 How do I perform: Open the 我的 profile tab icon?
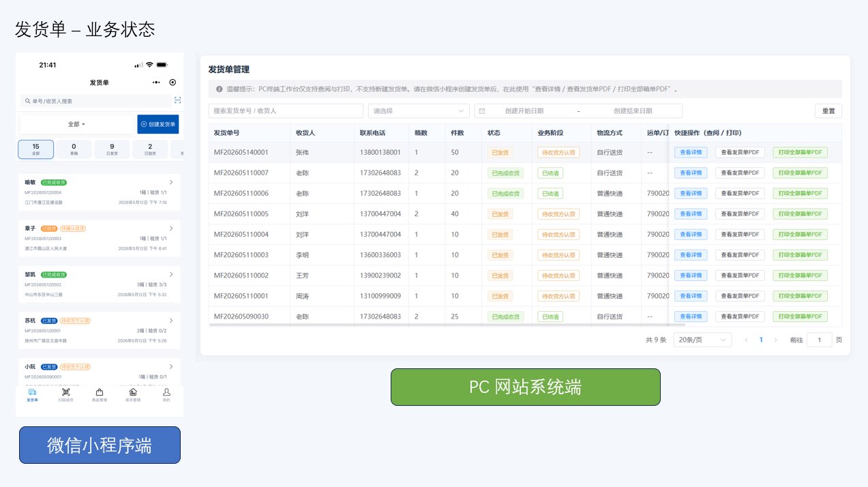pos(166,392)
